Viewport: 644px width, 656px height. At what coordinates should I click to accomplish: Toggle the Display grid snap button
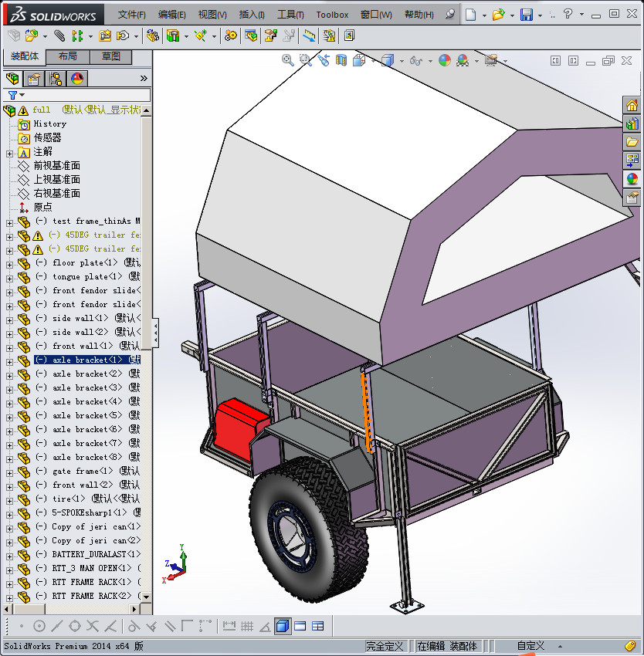tap(247, 627)
